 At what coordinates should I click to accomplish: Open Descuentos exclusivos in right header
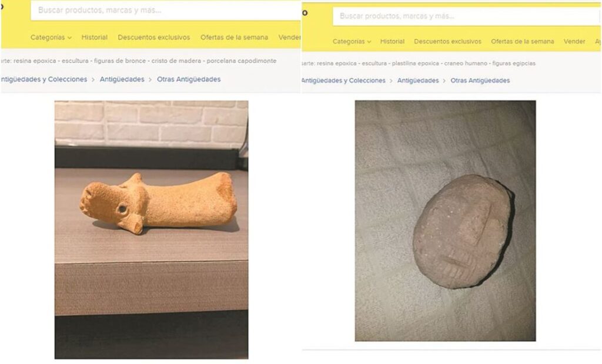(x=447, y=42)
